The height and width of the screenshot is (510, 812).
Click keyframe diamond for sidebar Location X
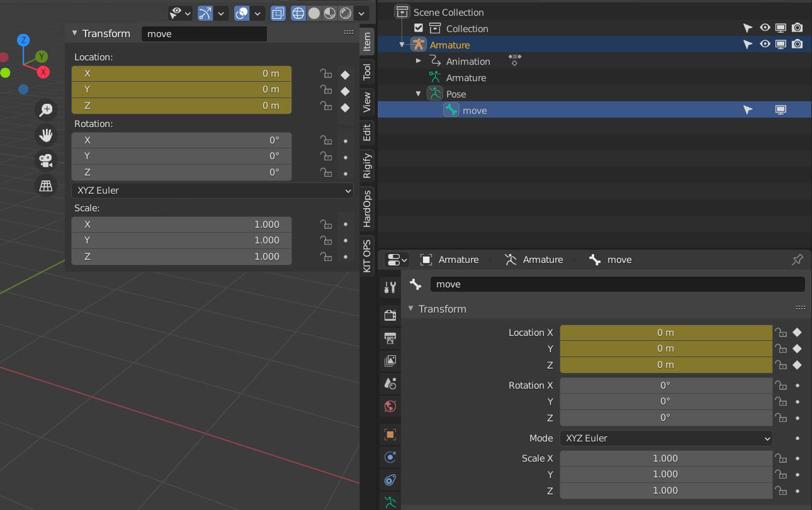[345, 74]
